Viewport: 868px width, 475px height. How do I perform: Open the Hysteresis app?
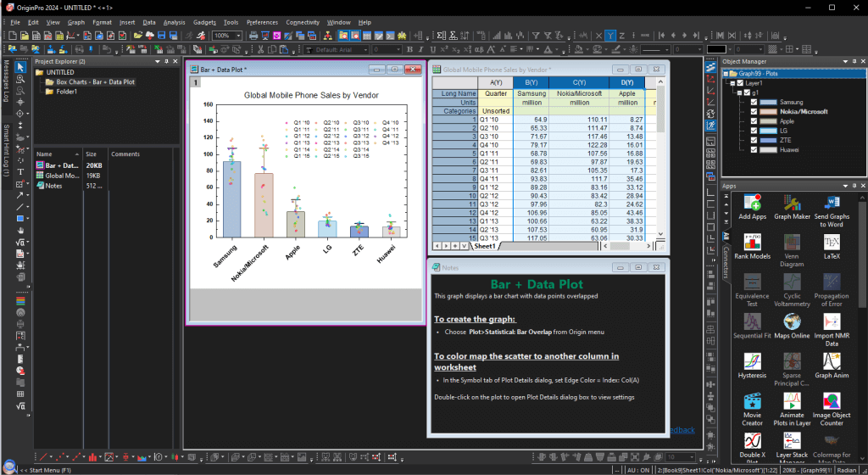coord(753,366)
